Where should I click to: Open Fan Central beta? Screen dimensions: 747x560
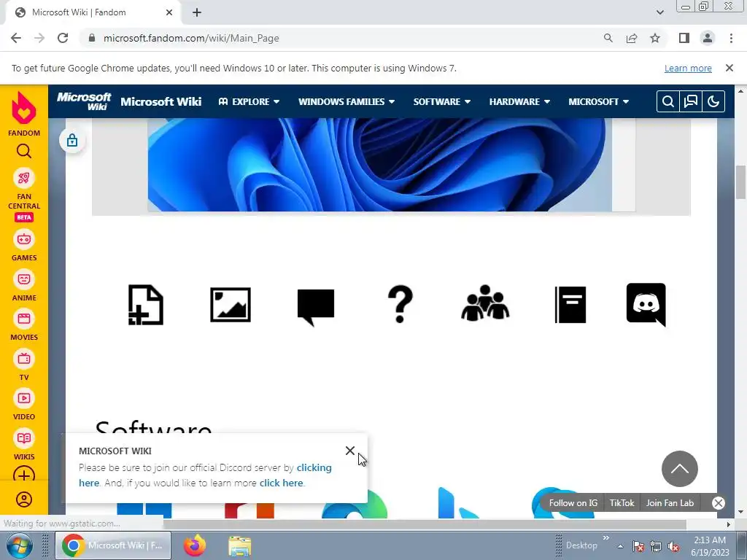(24, 194)
